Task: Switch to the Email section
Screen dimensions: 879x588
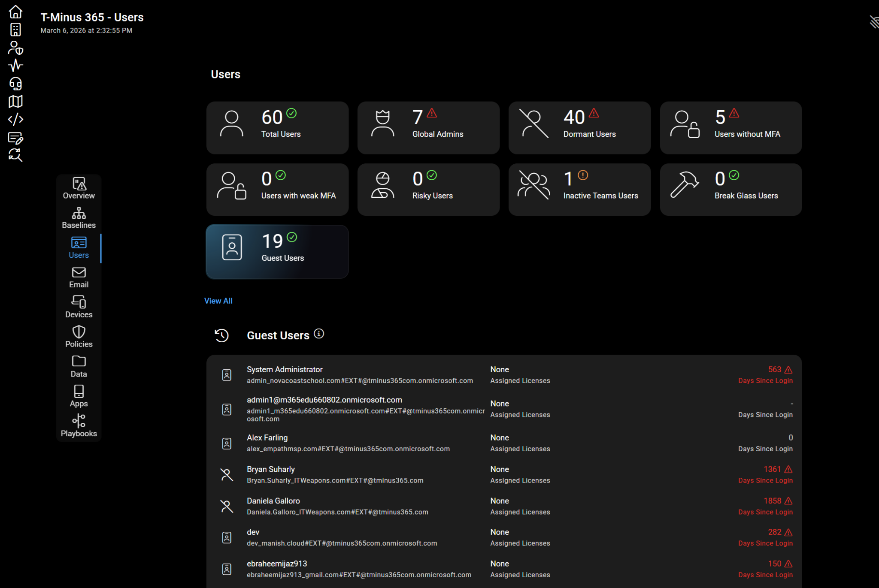Action: tap(79, 277)
